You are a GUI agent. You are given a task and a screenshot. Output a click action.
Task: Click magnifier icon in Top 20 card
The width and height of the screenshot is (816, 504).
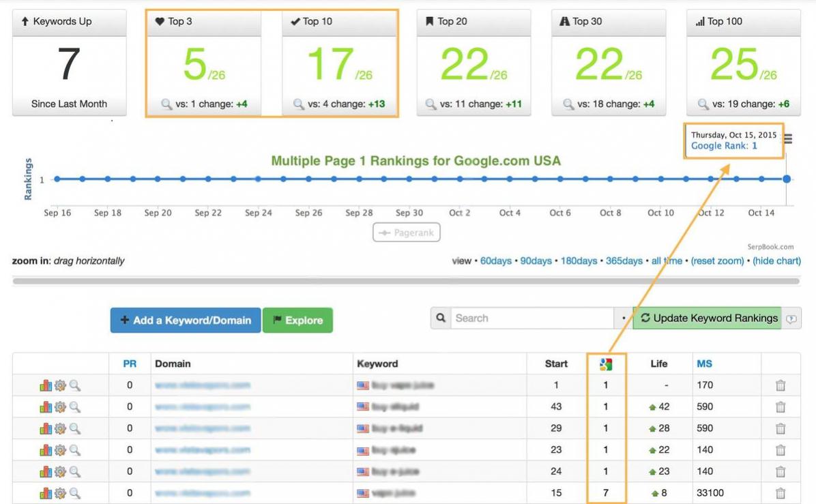point(431,104)
